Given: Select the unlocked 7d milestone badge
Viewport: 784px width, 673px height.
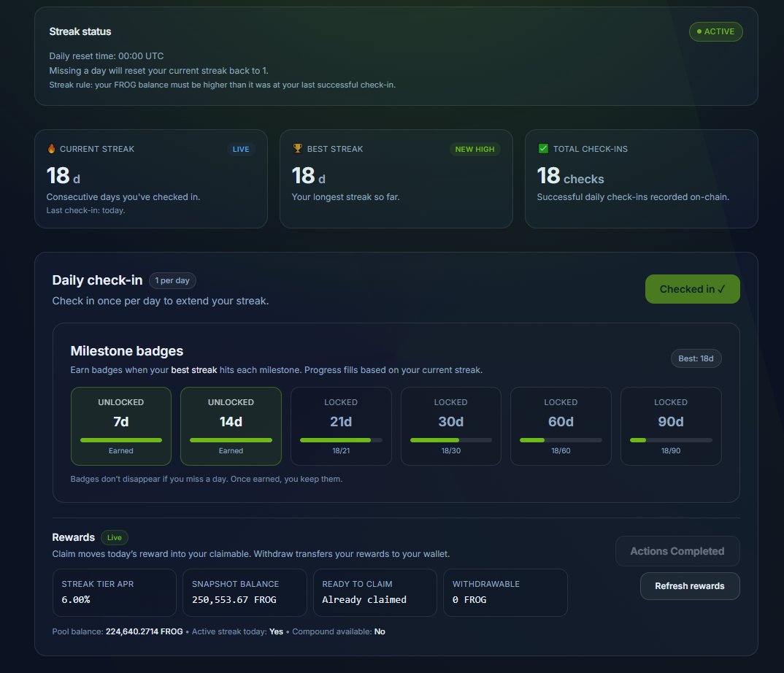Looking at the screenshot, I should pyautogui.click(x=121, y=426).
